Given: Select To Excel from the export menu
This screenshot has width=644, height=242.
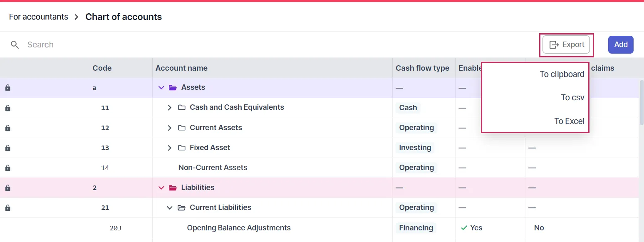Looking at the screenshot, I should 569,121.
